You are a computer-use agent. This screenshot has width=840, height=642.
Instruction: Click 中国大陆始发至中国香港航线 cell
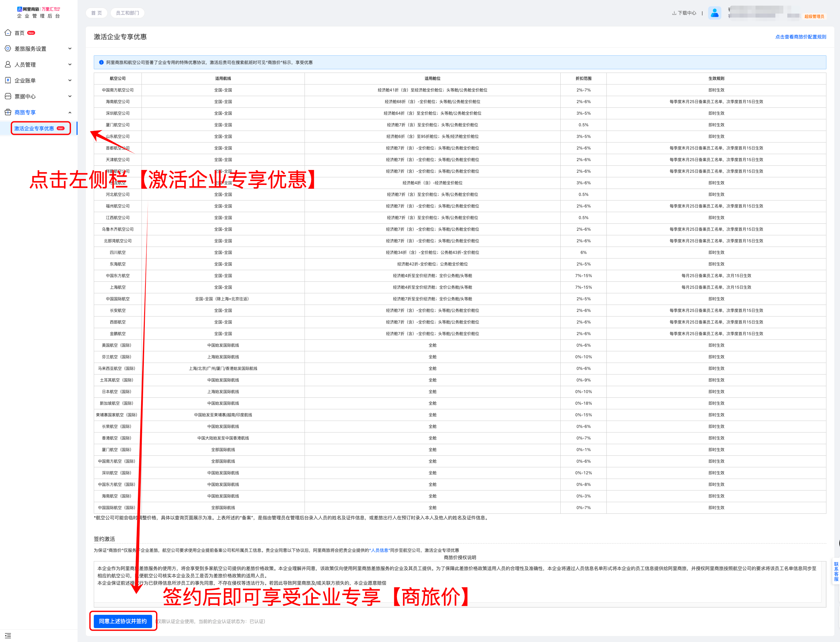click(x=223, y=438)
